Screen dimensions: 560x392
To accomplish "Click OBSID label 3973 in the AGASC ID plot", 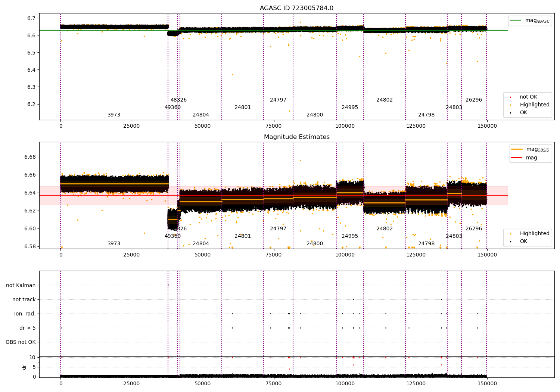I will pyautogui.click(x=114, y=115).
